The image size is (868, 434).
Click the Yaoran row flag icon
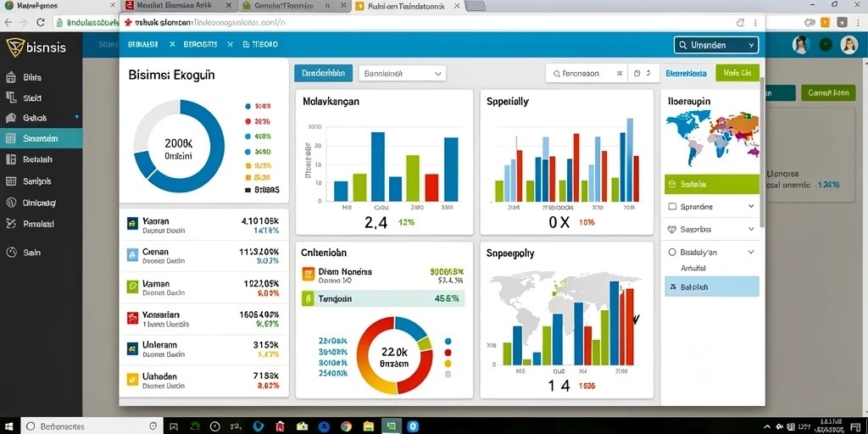(132, 223)
